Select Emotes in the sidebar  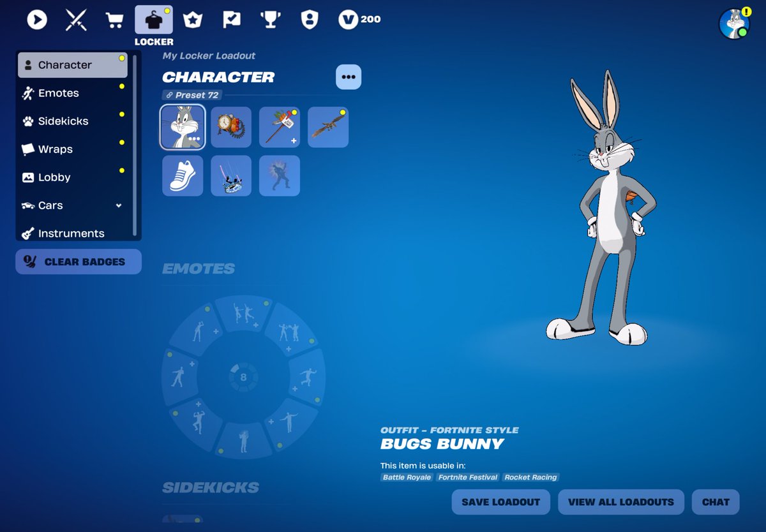pyautogui.click(x=72, y=93)
